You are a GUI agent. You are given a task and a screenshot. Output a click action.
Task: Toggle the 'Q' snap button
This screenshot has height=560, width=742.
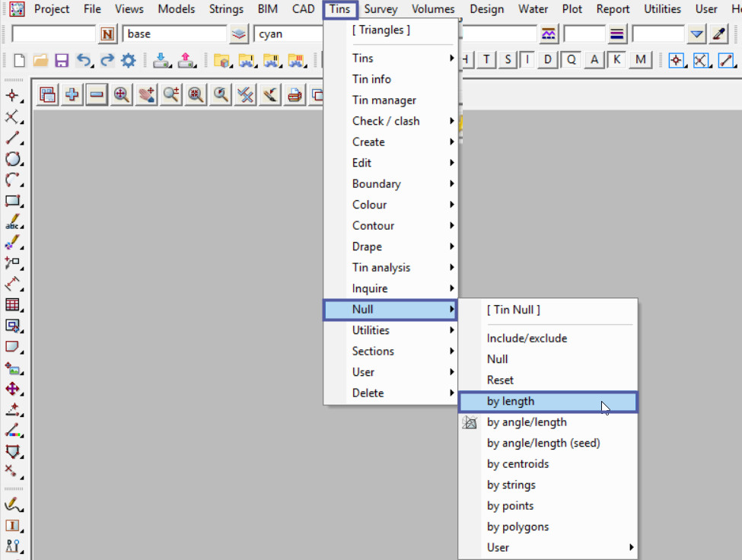coord(572,60)
